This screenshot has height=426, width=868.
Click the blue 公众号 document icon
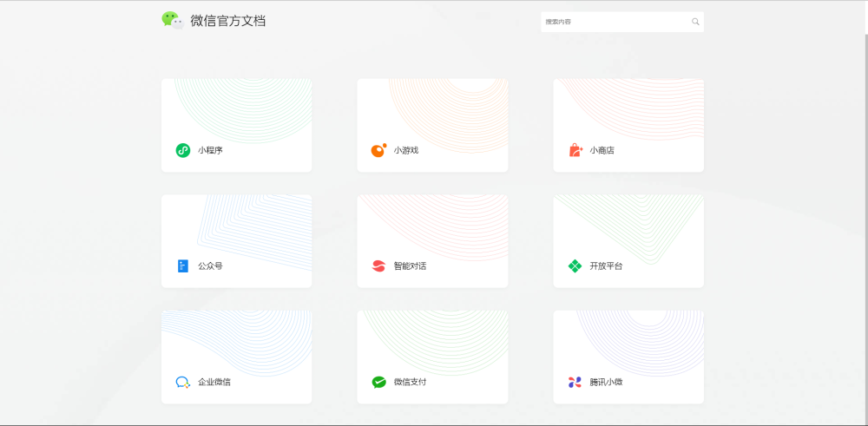[182, 266]
